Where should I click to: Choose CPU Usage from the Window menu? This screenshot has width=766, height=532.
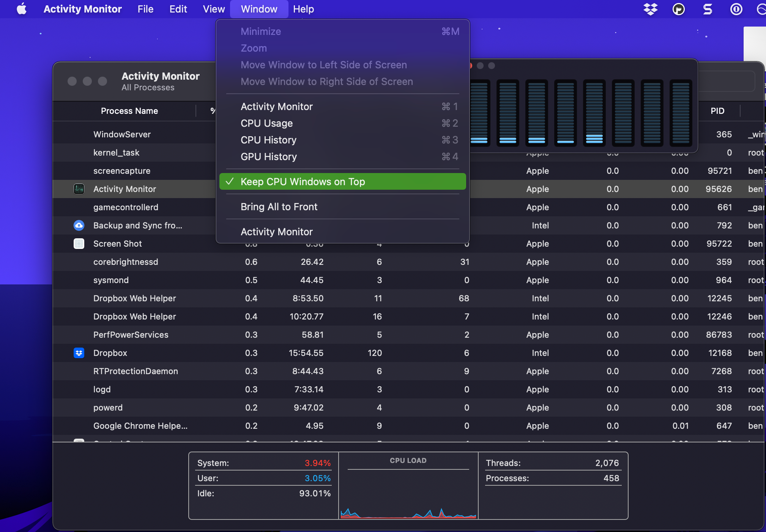pos(266,123)
